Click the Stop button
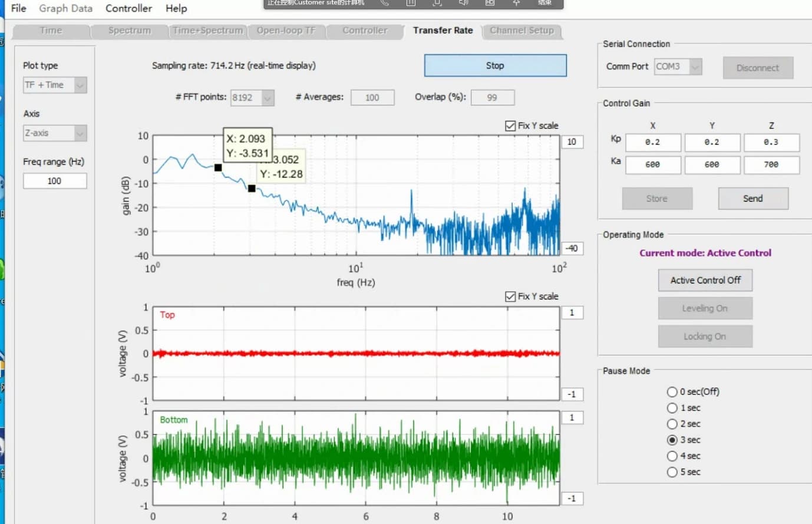Viewport: 812px width, 524px height. (x=495, y=65)
